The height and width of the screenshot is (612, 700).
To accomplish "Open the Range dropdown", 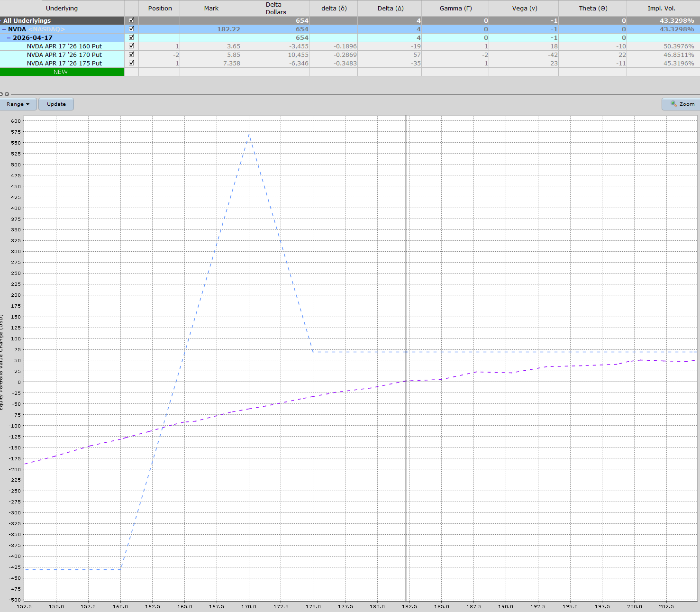I will click(18, 104).
